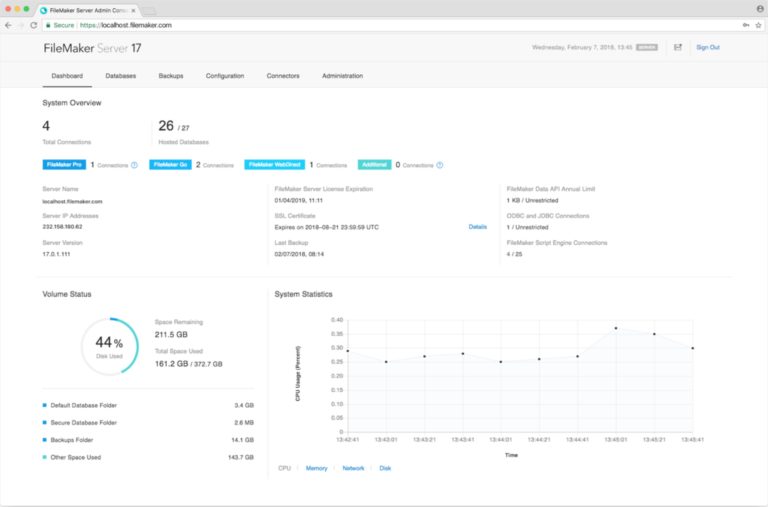
Task: Click Backups Folder legend square
Action: [45, 440]
